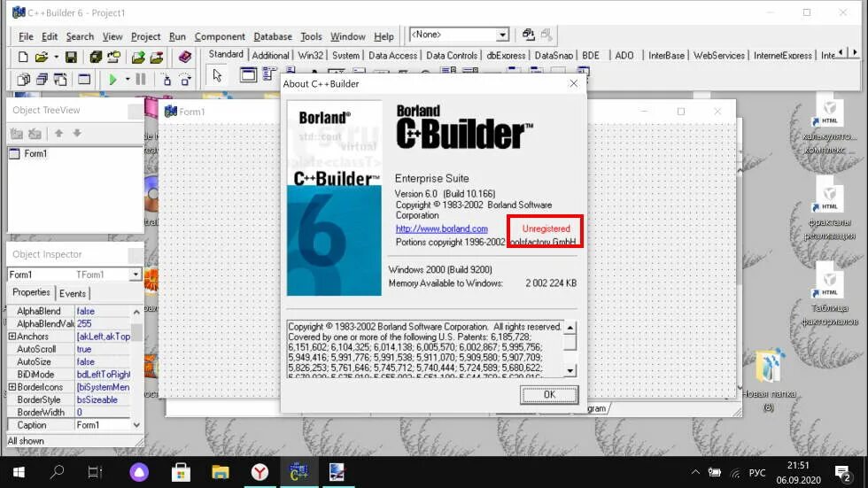Click the first icon in the Object TreeView toolbar
The width and height of the screenshot is (868, 488).
point(17,134)
